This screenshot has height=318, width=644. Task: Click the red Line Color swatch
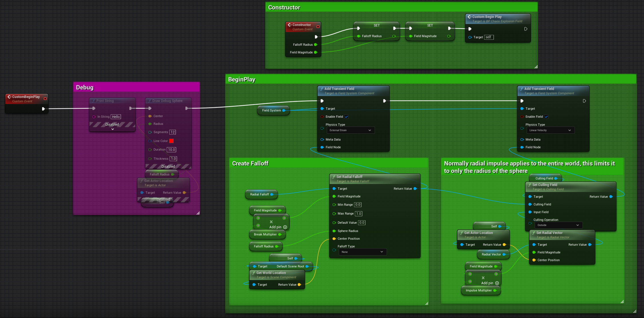point(171,141)
